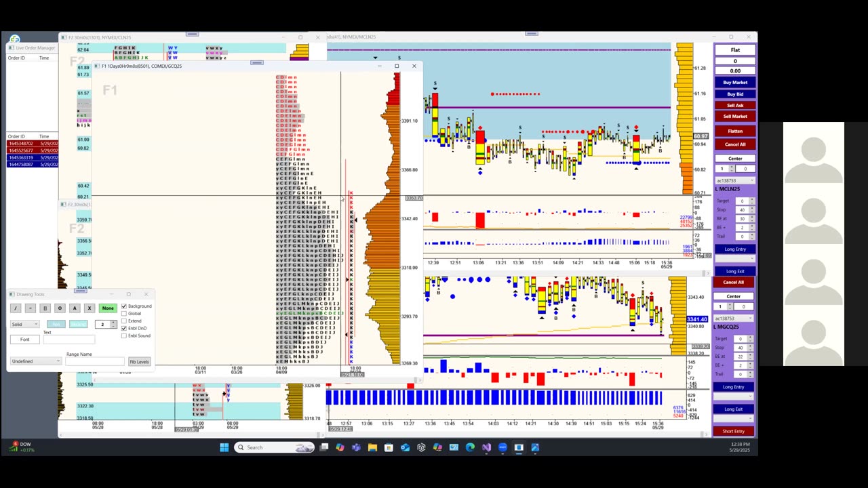This screenshot has width=868, height=488.
Task: Click Long Exit in the MGCQ25 panel
Action: click(x=733, y=409)
